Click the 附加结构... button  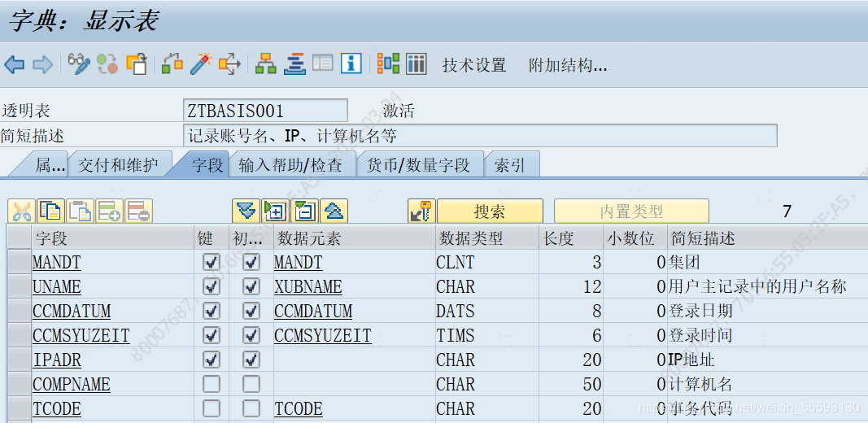(x=568, y=65)
